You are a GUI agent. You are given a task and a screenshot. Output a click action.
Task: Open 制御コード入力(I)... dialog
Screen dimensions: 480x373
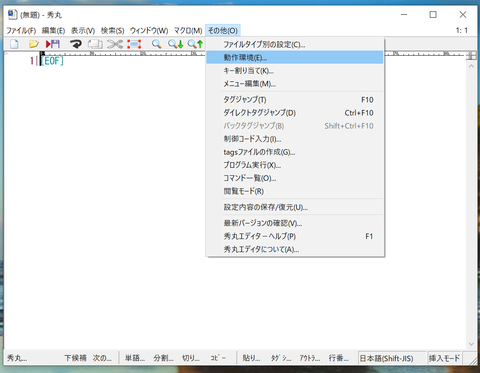click(295, 139)
